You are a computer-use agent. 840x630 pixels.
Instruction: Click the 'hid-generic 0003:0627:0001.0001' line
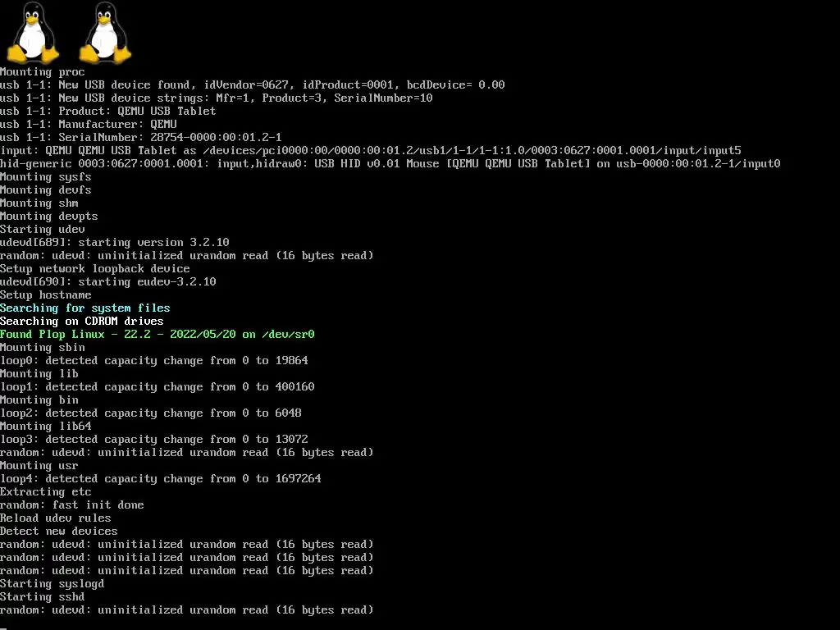(390, 163)
